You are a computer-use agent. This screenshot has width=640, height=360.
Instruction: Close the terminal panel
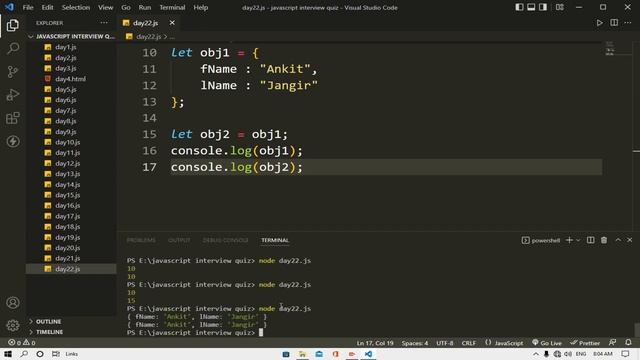(629, 240)
